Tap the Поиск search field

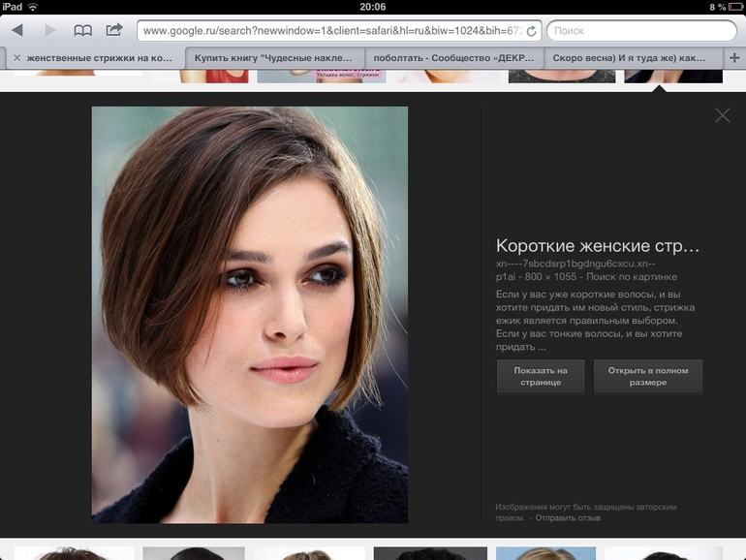coord(639,31)
